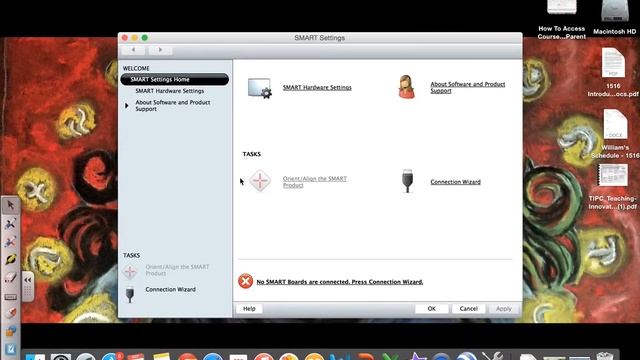Click the support agent icon in main panel
This screenshot has width=640, height=360.
[407, 87]
